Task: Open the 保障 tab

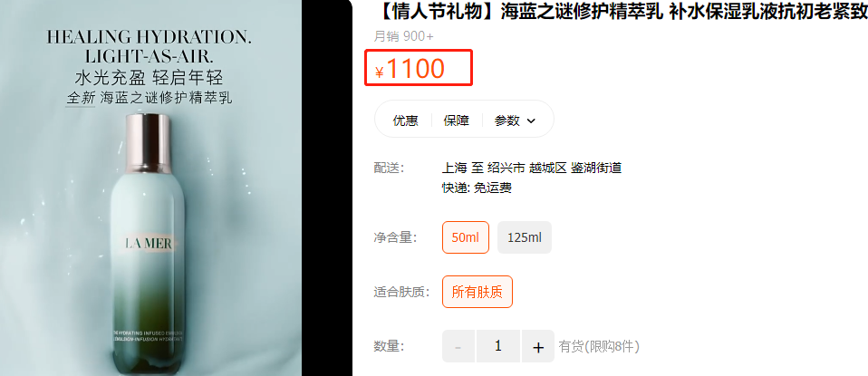Action: (x=456, y=121)
